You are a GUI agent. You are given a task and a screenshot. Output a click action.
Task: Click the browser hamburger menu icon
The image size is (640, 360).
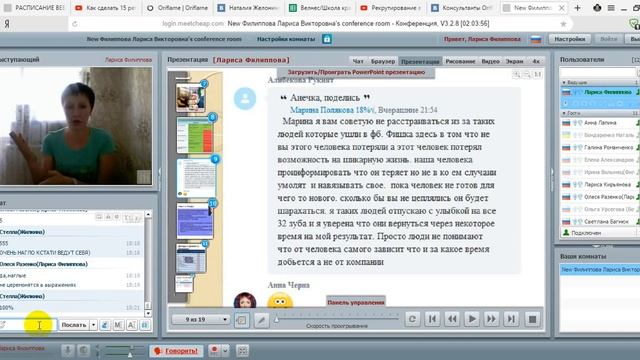[611, 8]
